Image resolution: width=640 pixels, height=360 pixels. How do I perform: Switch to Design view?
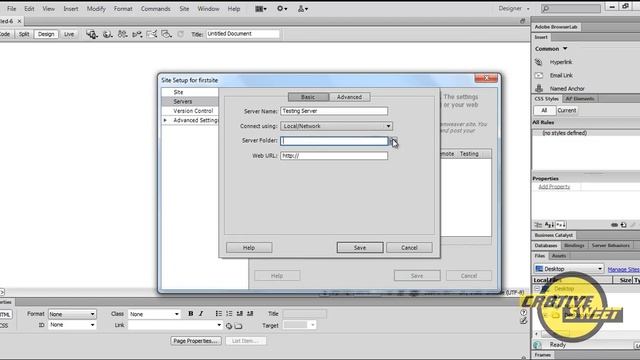click(46, 34)
